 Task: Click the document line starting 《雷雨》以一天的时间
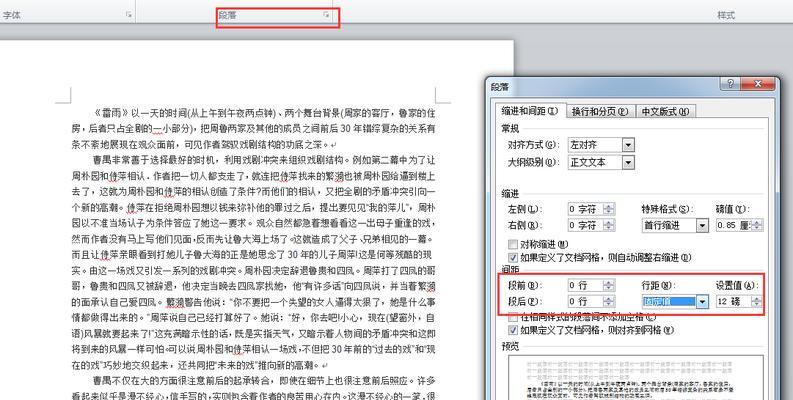264,113
